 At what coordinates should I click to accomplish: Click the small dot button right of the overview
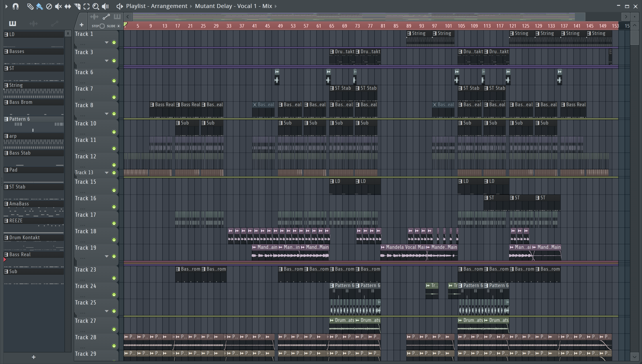pyautogui.click(x=634, y=17)
